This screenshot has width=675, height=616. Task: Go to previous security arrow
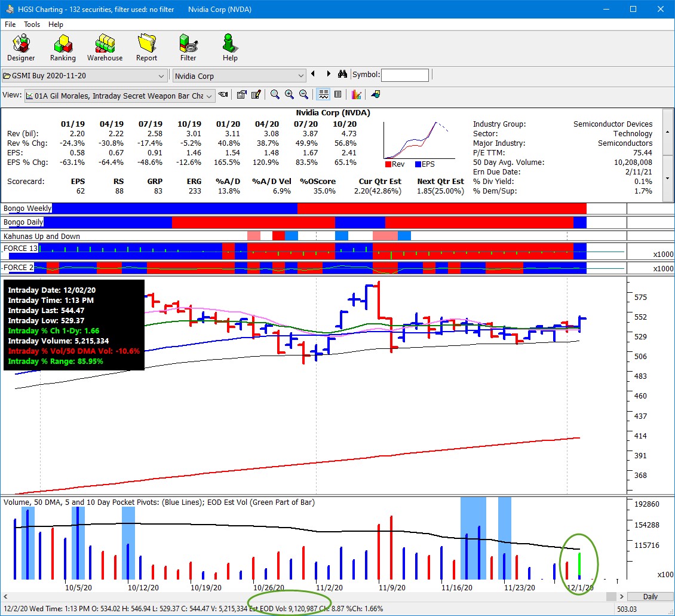point(314,74)
